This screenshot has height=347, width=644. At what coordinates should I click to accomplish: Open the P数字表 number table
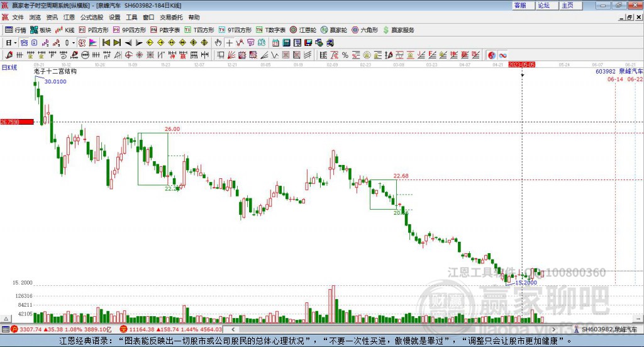coord(165,30)
